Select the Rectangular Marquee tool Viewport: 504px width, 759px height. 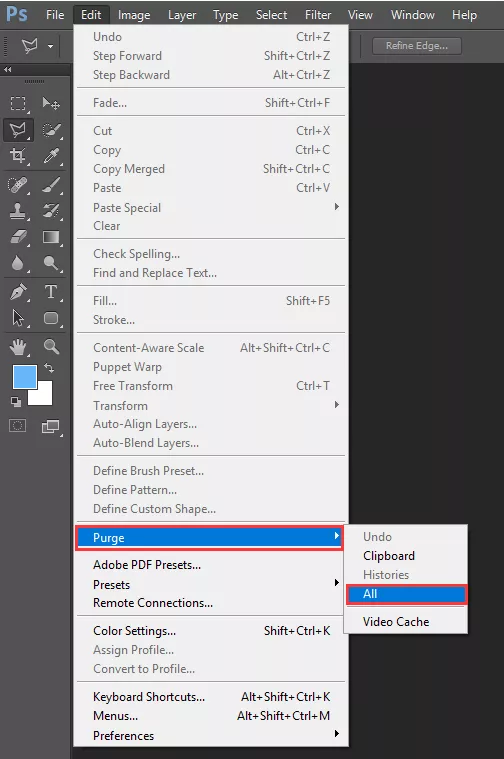point(18,104)
